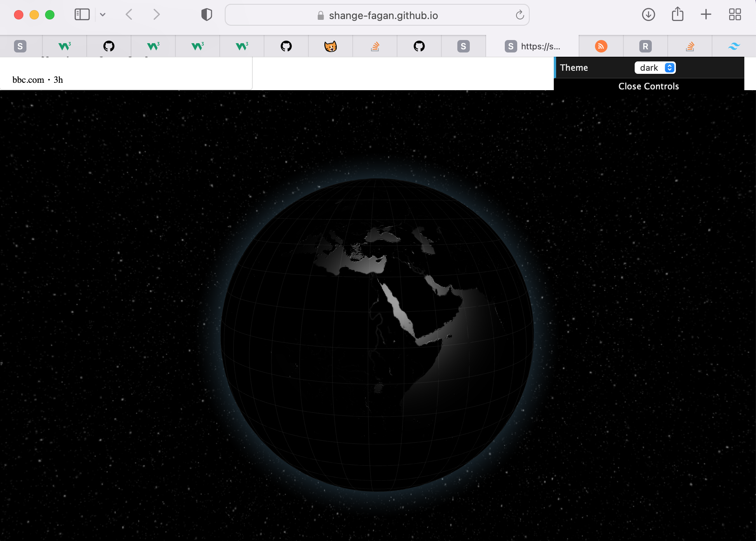Click the Close Controls button
756x541 pixels.
tap(648, 86)
